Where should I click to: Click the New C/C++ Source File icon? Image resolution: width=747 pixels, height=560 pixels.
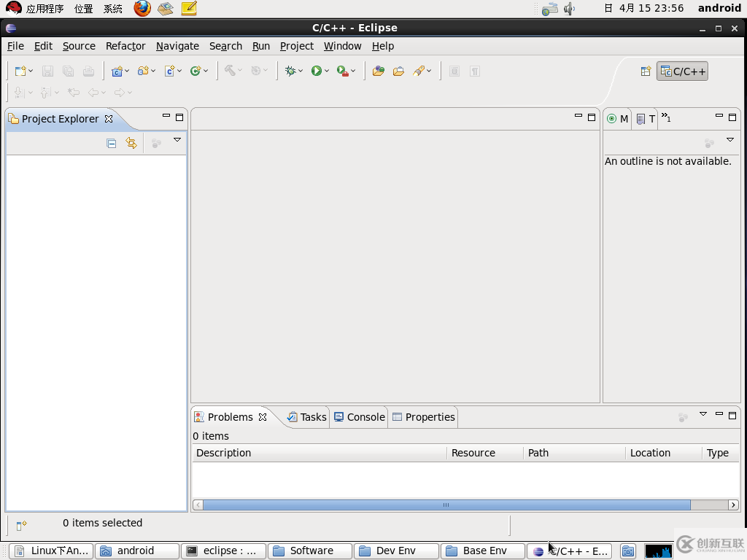coord(169,71)
